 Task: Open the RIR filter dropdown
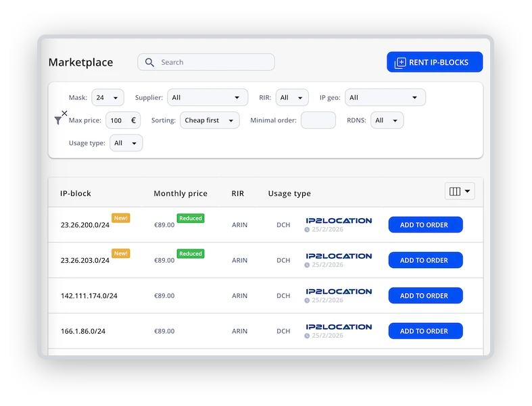pos(292,98)
